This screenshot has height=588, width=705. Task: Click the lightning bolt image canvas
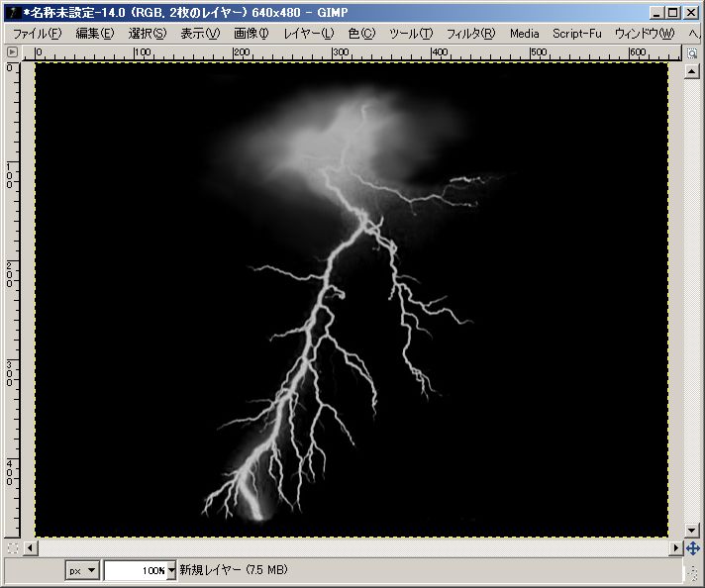[352, 299]
